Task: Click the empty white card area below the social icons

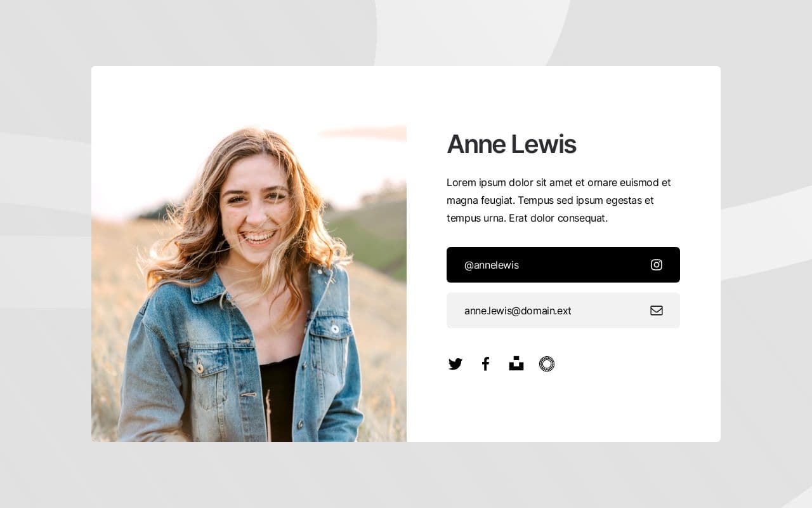Action: pos(563,410)
